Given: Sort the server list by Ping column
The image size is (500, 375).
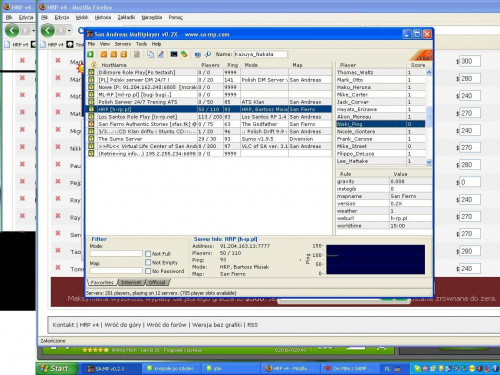Looking at the screenshot, I should [x=232, y=65].
